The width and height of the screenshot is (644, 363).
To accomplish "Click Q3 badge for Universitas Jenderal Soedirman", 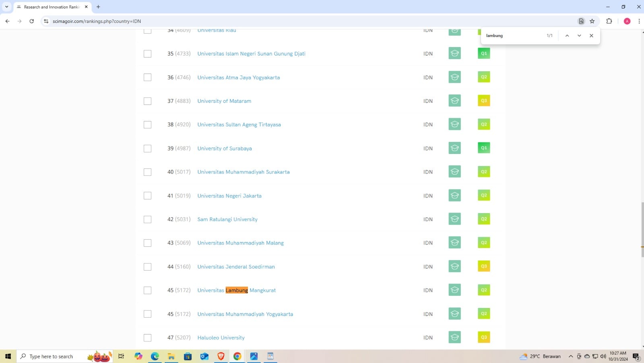I will pyautogui.click(x=484, y=266).
